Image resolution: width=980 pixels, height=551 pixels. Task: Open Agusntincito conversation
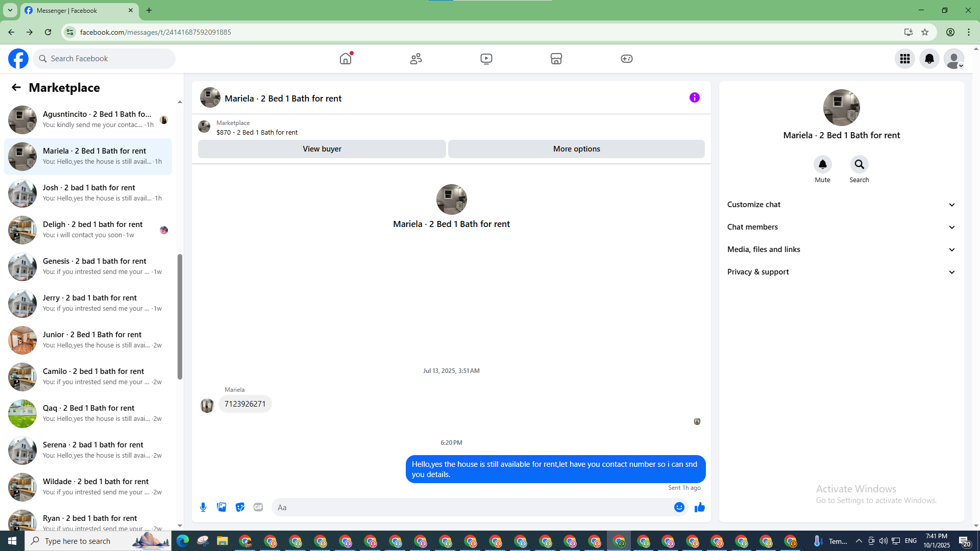88,120
